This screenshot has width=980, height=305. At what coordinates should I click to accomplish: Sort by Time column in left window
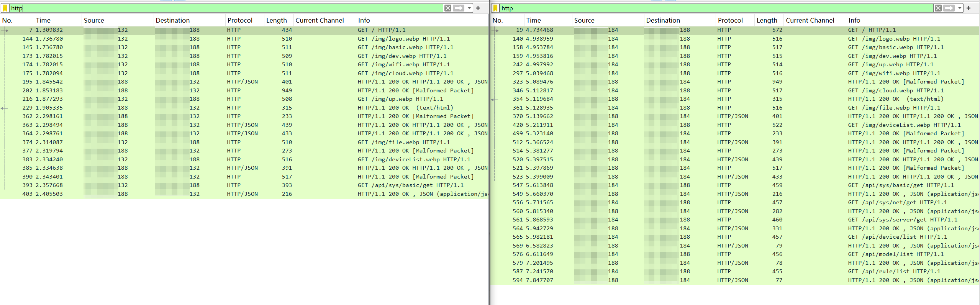(x=43, y=20)
